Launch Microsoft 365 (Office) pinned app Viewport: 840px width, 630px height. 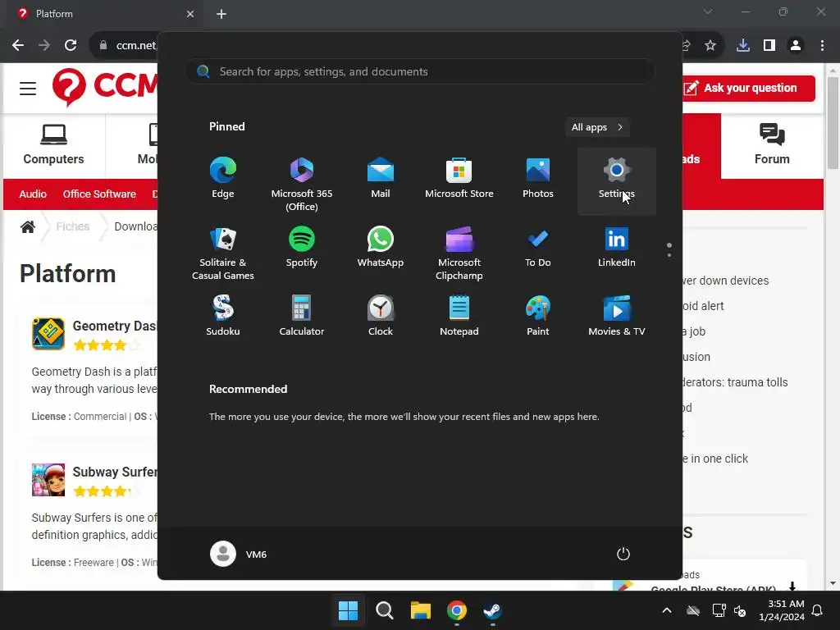[x=302, y=184]
